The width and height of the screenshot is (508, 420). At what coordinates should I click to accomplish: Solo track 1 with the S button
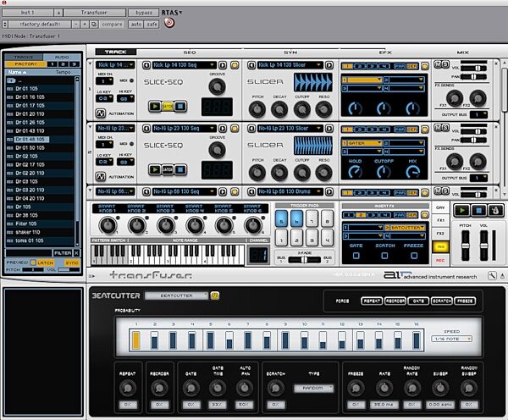445,64
